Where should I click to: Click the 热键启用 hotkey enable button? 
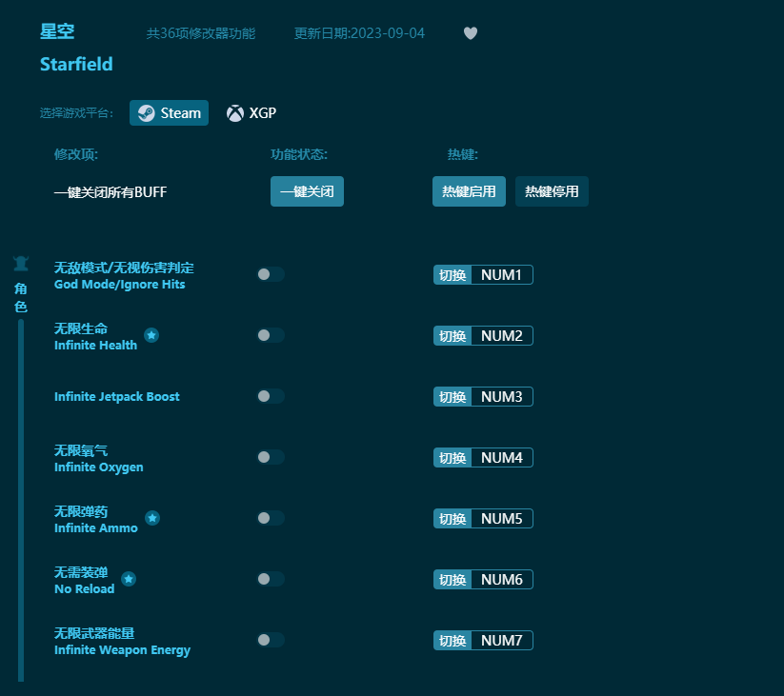coord(469,191)
